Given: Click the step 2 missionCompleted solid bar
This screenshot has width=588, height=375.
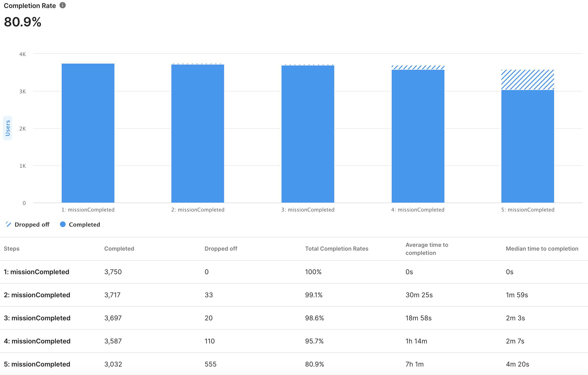Looking at the screenshot, I should click(x=197, y=134).
